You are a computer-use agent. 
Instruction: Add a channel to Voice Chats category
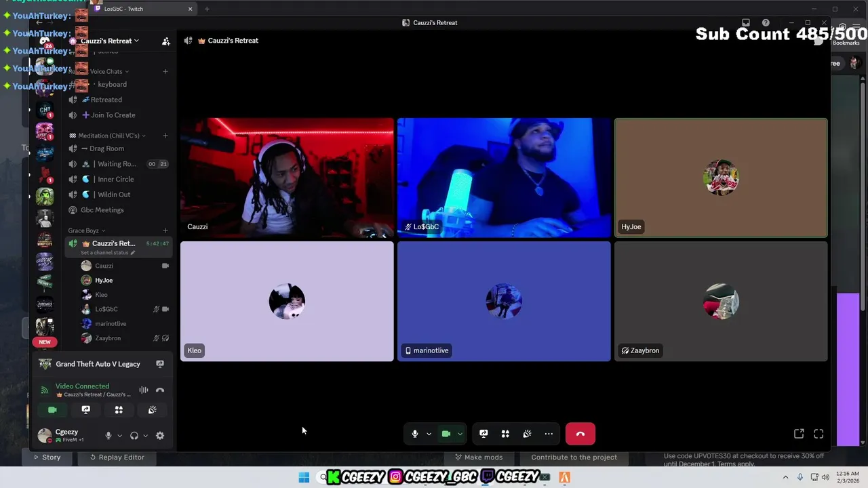(165, 71)
